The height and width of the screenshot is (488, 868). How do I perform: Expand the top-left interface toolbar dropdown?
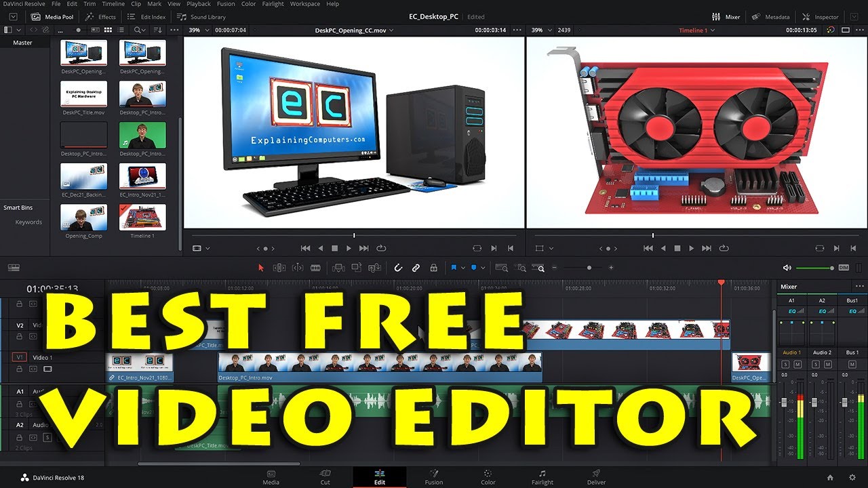pos(14,16)
